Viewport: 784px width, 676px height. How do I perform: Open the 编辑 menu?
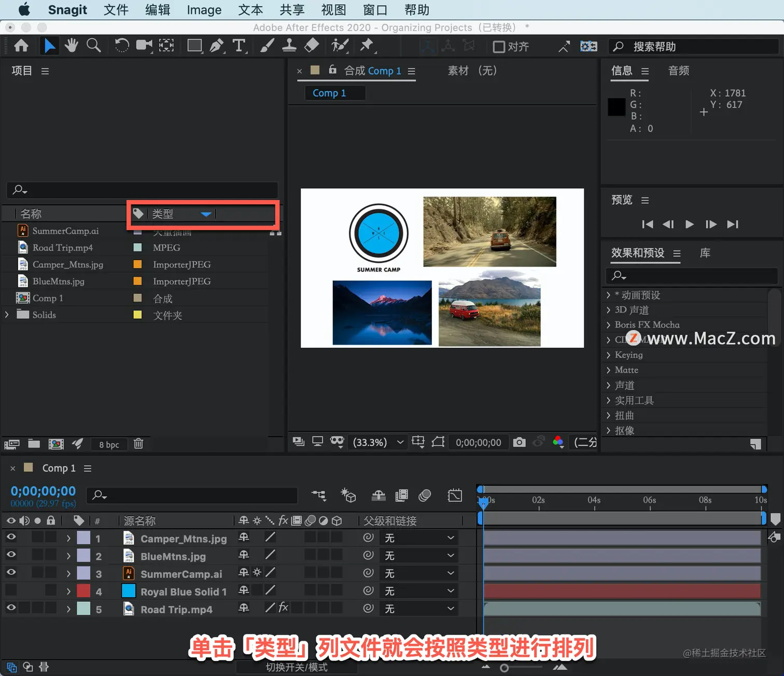click(x=157, y=10)
